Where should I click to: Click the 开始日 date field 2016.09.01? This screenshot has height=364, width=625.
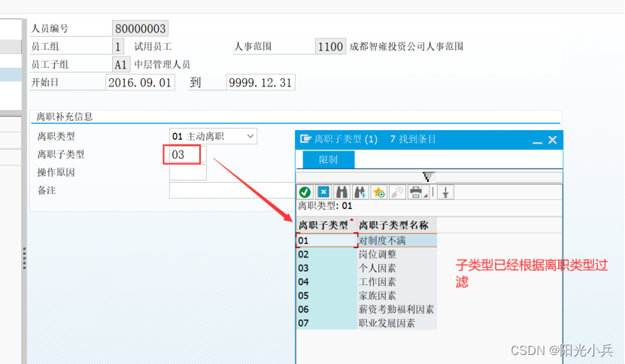[141, 83]
